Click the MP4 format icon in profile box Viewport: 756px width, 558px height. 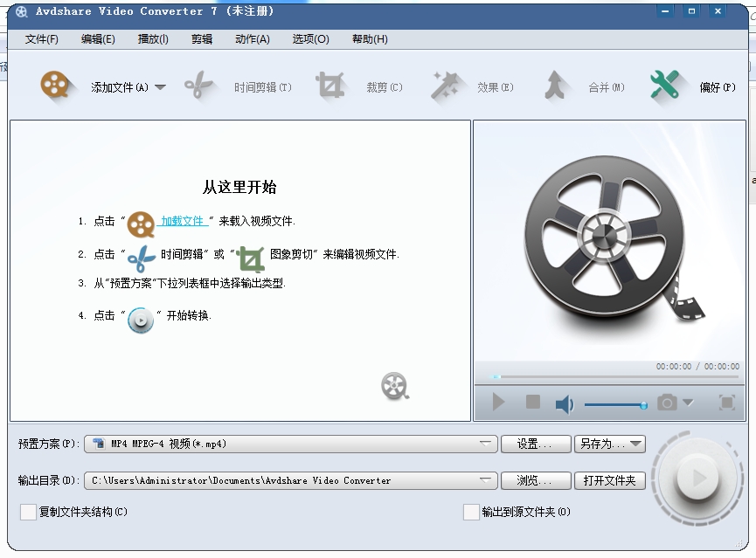(99, 444)
